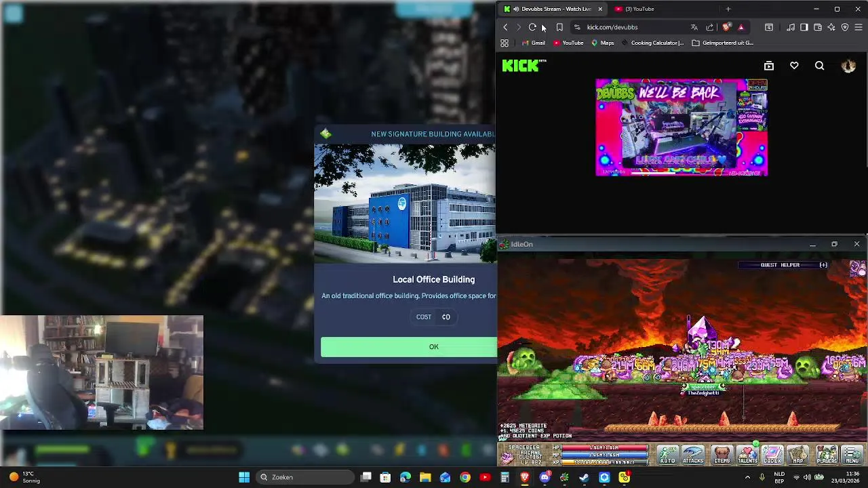Open ATTACKS menu in IdleOn
This screenshot has height=488, width=868.
693,455
